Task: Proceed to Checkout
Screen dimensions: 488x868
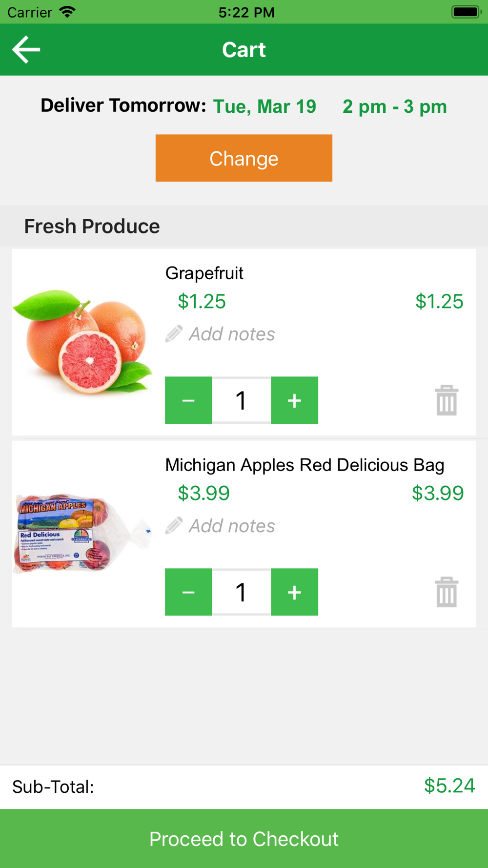Action: pos(244,839)
